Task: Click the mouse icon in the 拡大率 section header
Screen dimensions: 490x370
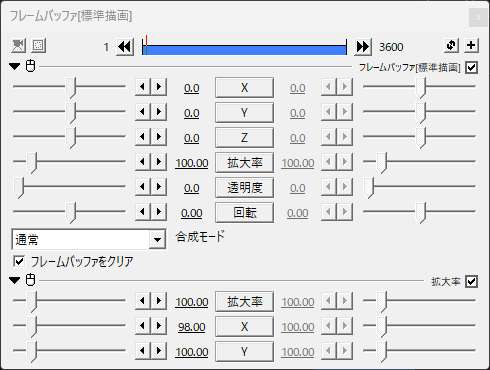Action: (x=31, y=280)
